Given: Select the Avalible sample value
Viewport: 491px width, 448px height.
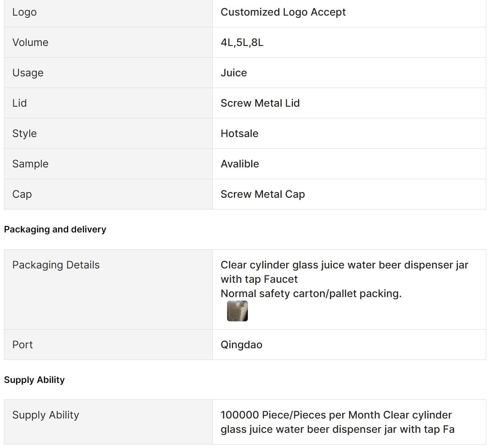Looking at the screenshot, I should click(240, 164).
